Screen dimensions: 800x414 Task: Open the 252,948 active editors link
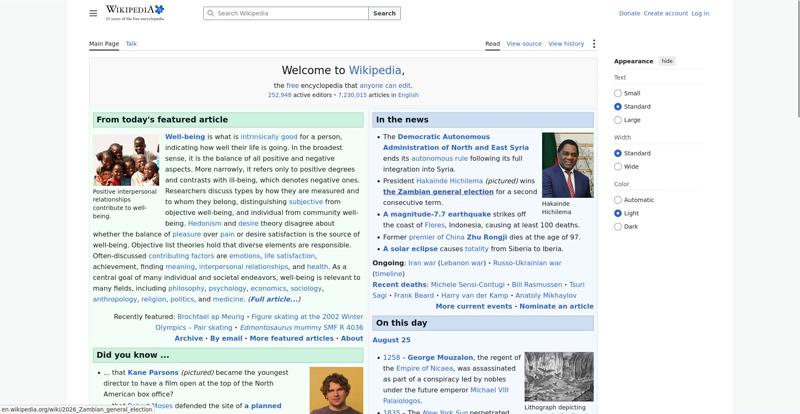click(280, 95)
